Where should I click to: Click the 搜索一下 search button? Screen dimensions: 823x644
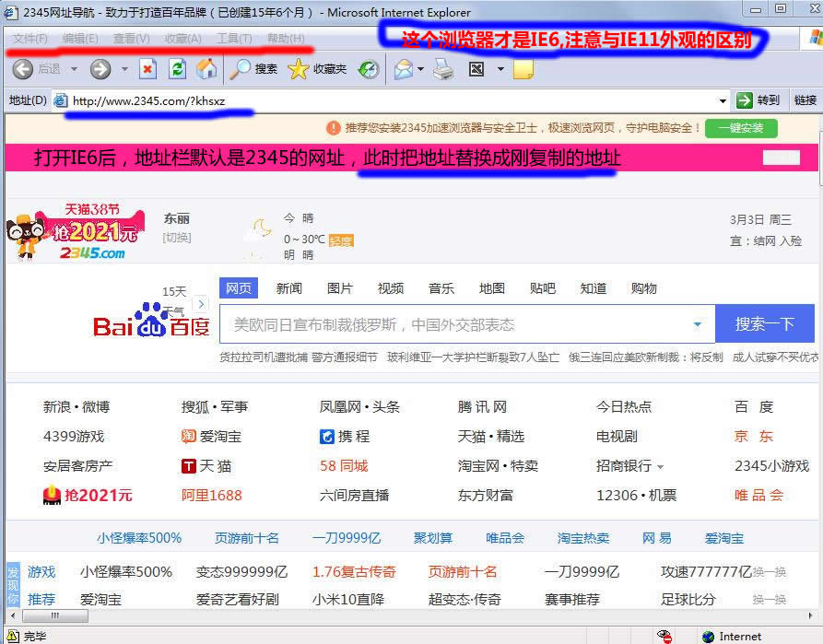765,323
